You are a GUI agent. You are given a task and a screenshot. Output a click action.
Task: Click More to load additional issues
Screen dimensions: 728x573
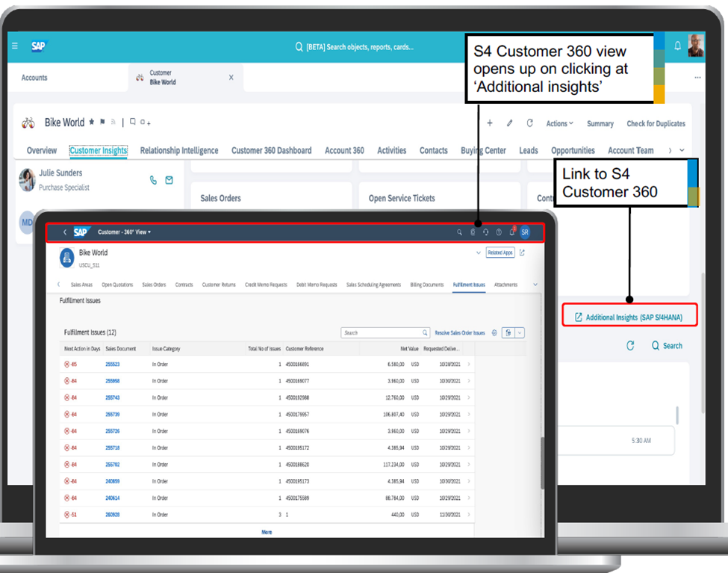pos(267,532)
